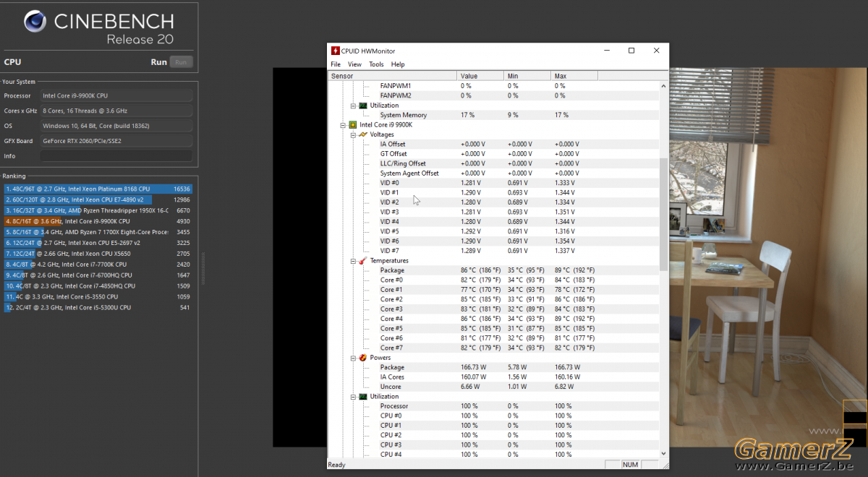Screen dimensions: 868x477
Task: Click the gray boxed Run button in Cinebench
Action: click(x=181, y=62)
